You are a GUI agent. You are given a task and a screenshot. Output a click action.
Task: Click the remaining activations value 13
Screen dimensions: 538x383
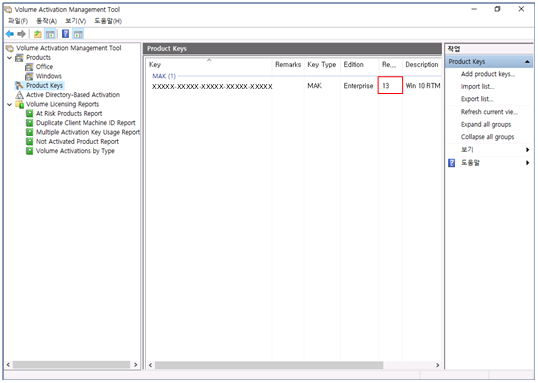[386, 86]
